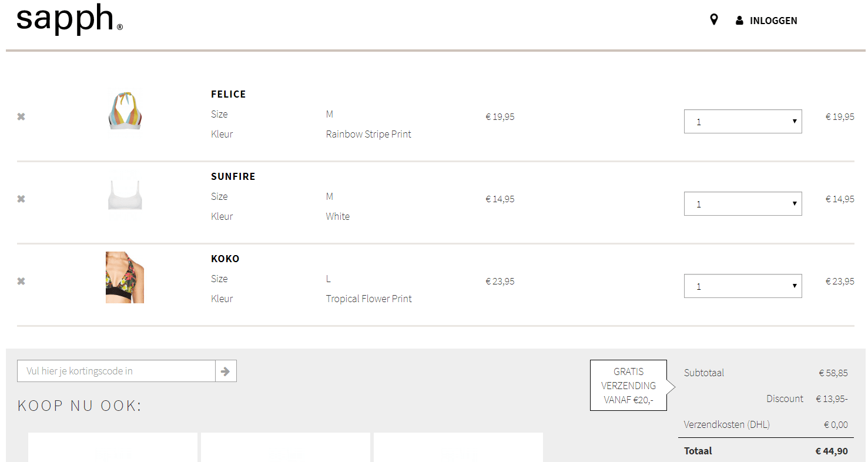This screenshot has width=868, height=462.
Task: Click the Totaal amount € 44,90
Action: tap(832, 451)
